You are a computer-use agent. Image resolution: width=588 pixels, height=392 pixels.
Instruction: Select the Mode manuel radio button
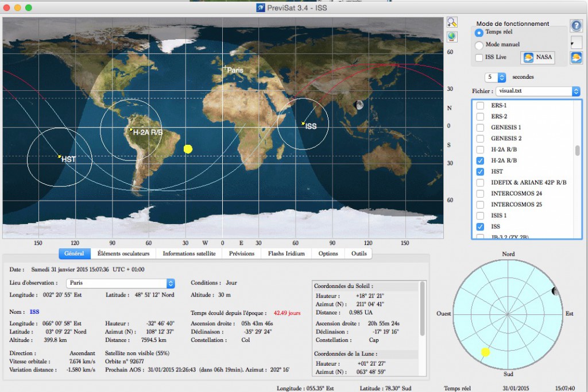click(x=479, y=45)
